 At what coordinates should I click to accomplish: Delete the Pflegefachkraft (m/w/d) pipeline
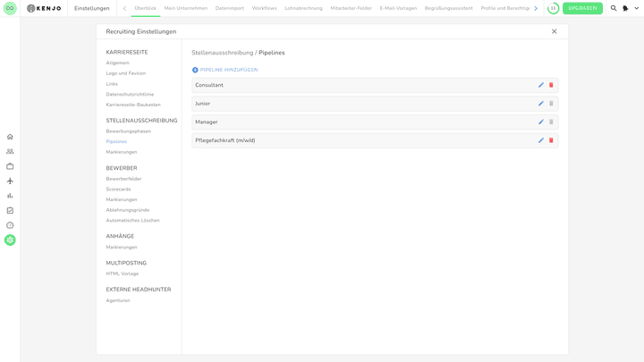pos(551,140)
